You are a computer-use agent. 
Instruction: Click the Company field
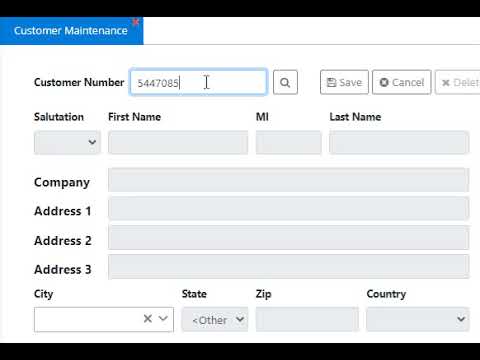click(289, 180)
